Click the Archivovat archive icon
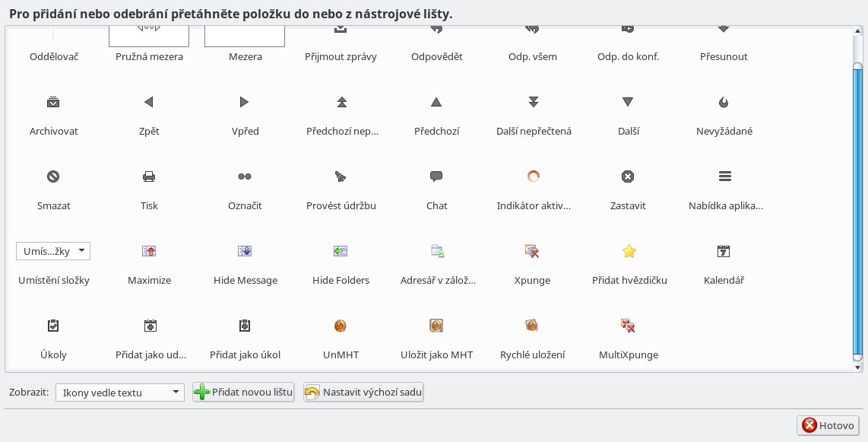Viewport: 868px width, 442px height. point(53,102)
